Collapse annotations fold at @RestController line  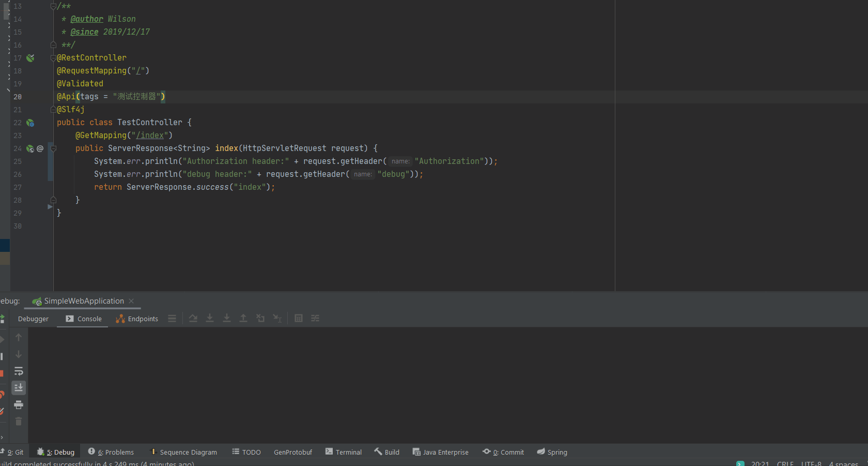click(53, 58)
